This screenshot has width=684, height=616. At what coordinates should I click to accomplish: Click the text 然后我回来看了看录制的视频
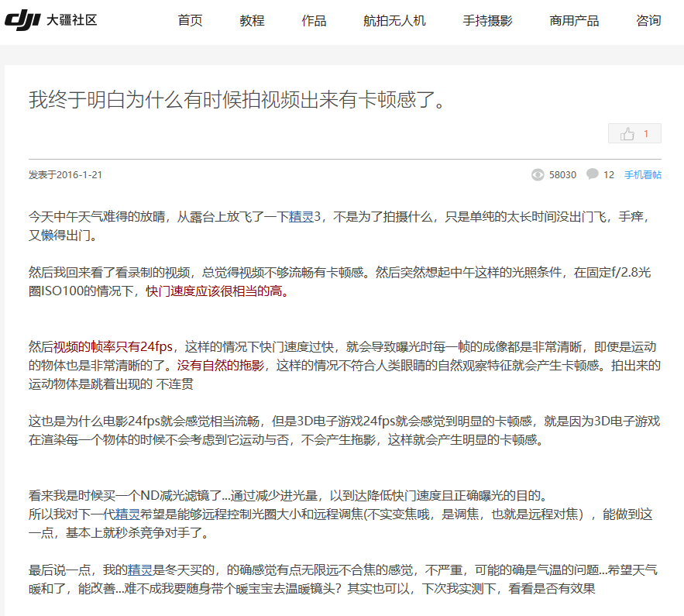click(109, 273)
